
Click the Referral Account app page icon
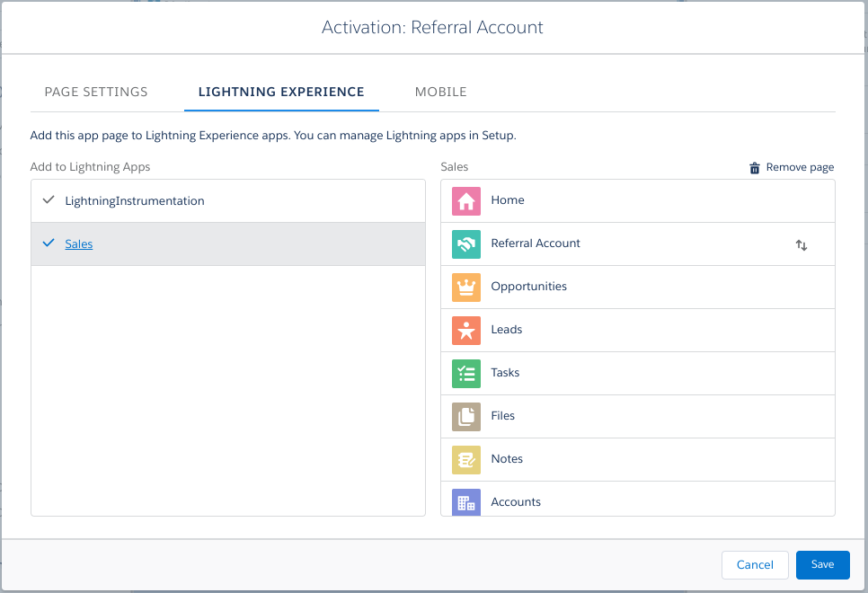point(466,243)
